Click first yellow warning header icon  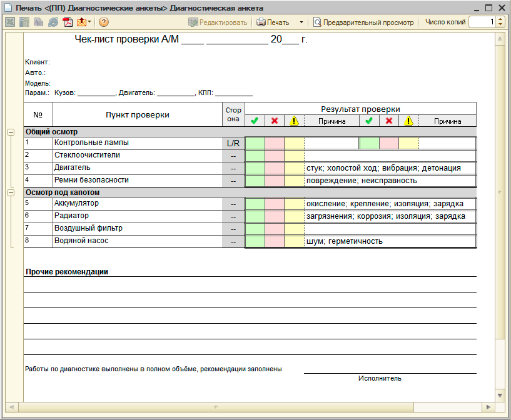pos(294,121)
